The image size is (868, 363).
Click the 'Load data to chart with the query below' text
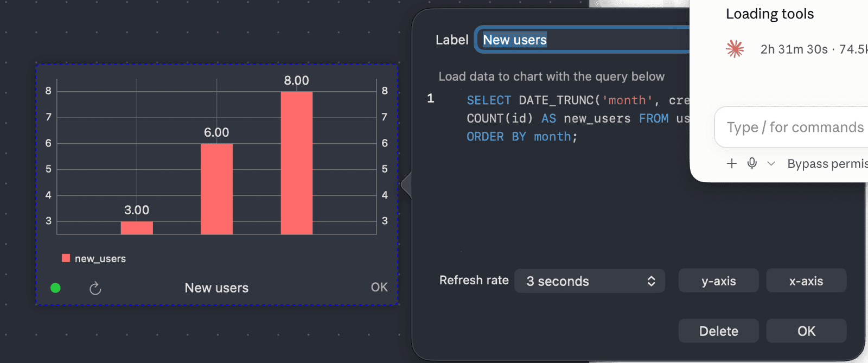point(551,77)
